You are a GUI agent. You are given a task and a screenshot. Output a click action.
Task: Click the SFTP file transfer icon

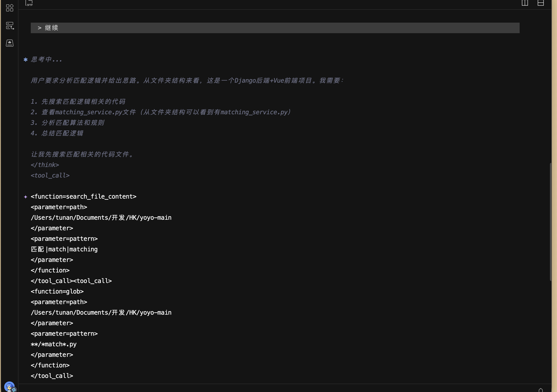point(29,3)
